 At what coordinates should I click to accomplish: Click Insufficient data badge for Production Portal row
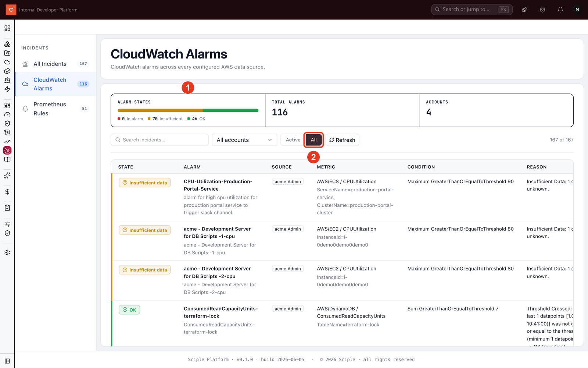tap(144, 183)
